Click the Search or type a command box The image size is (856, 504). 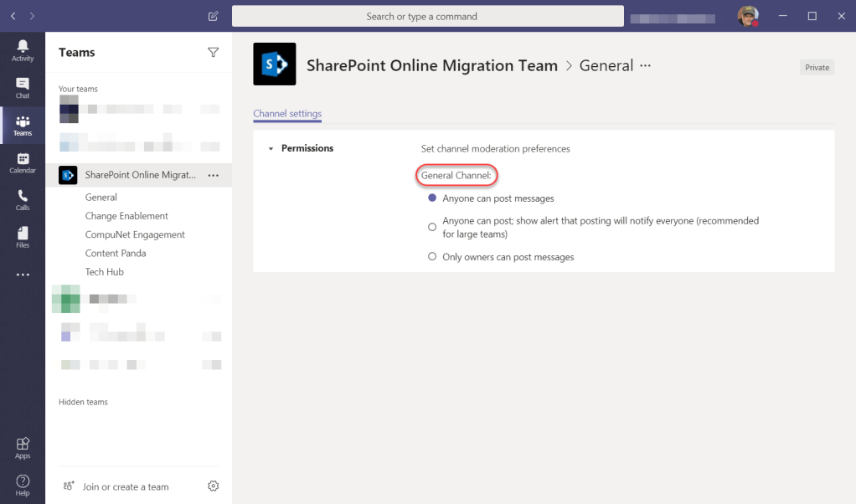(x=427, y=17)
